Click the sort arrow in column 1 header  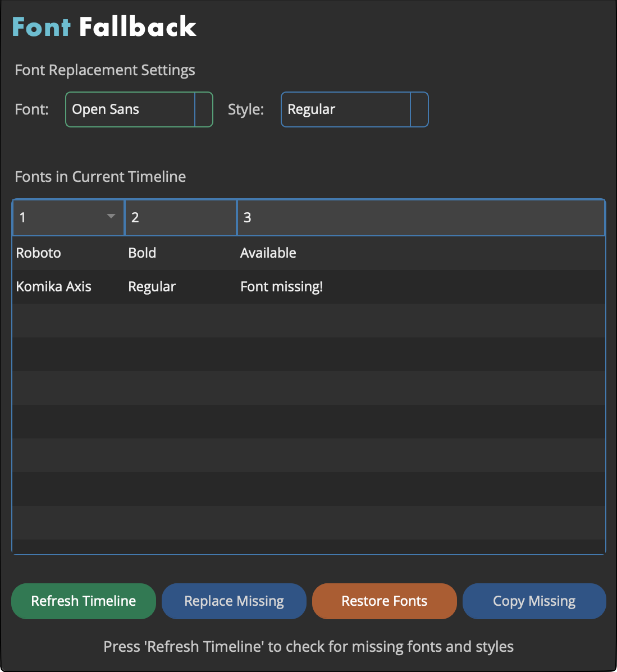pyautogui.click(x=111, y=217)
